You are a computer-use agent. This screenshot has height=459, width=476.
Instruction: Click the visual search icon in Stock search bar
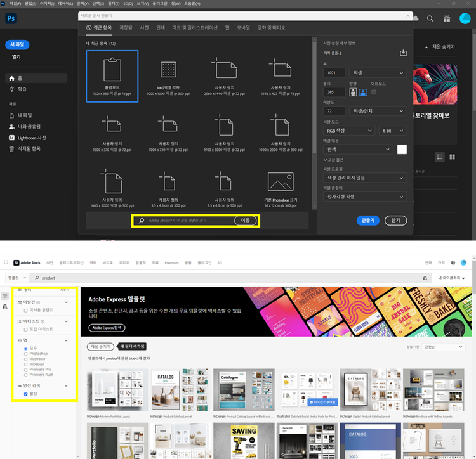(425, 278)
